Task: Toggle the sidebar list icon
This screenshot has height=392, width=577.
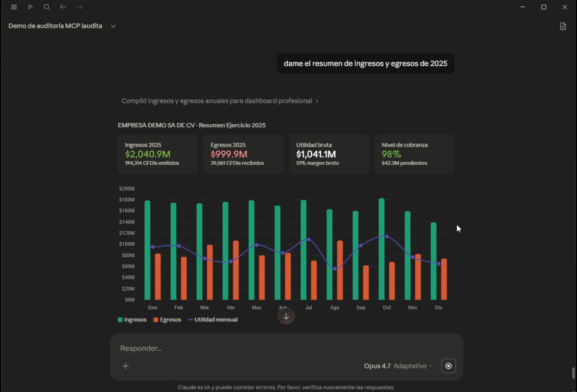Action: coord(30,7)
